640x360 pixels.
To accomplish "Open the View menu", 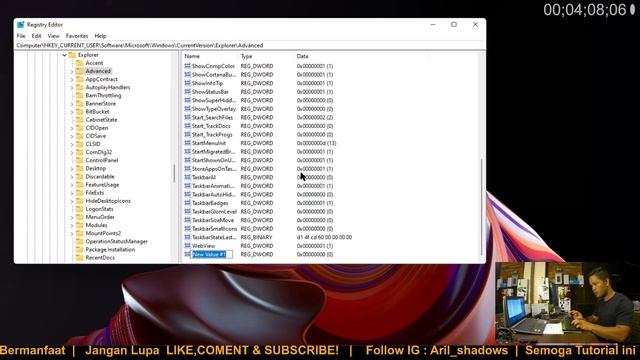I will coord(53,36).
